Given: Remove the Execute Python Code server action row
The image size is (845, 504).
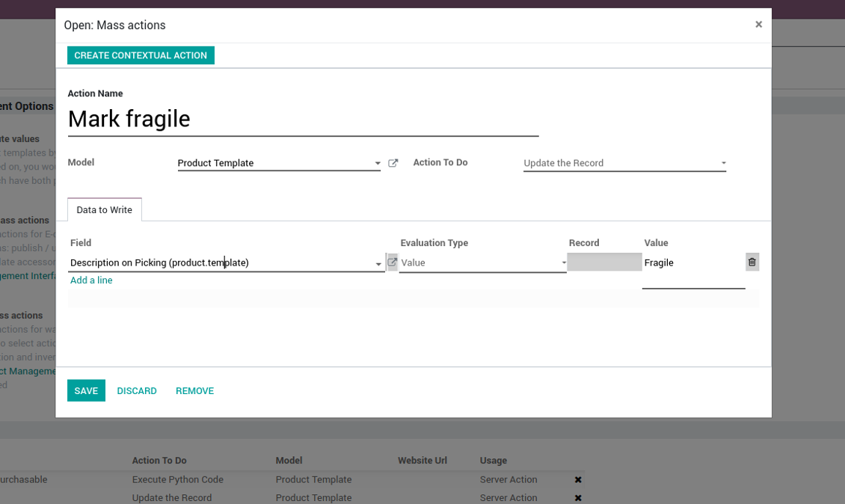Looking at the screenshot, I should pyautogui.click(x=578, y=480).
